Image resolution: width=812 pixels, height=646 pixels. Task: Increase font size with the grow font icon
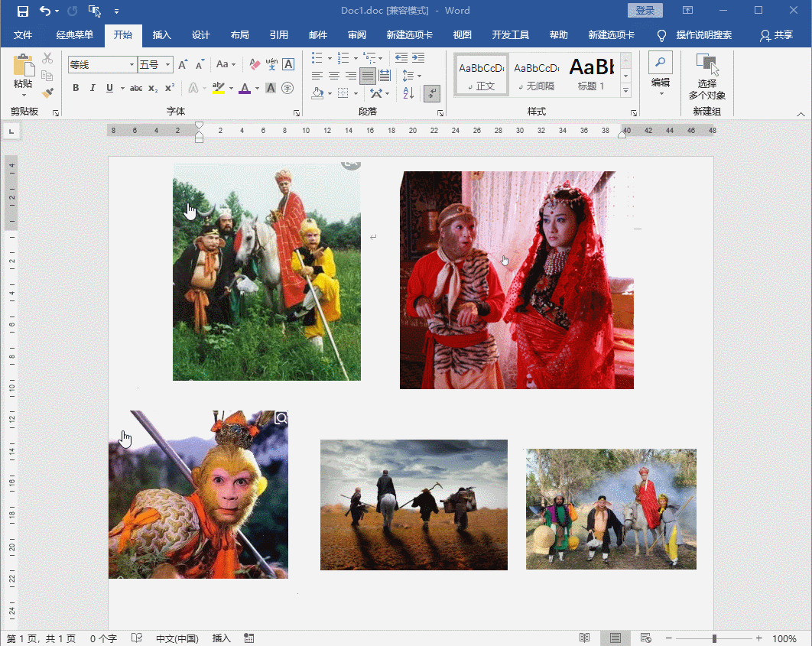183,65
